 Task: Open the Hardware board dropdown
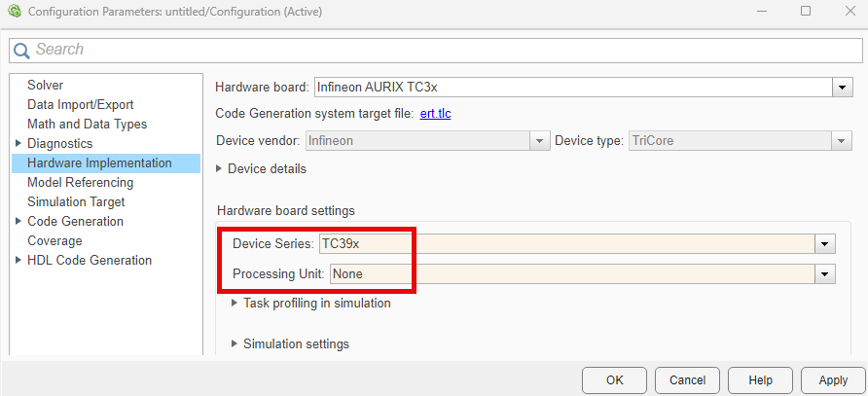[842, 88]
